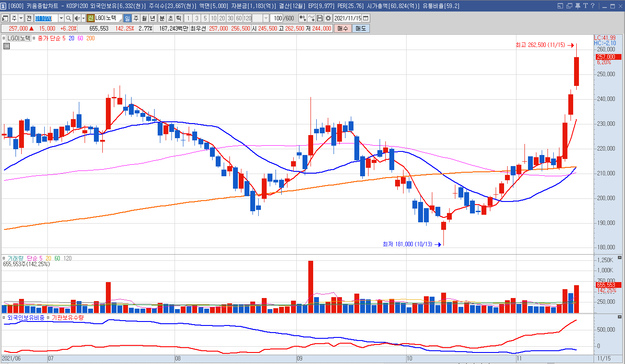The image size is (625, 364).
Task: Switch to 분 minute period
Action: (162, 18)
